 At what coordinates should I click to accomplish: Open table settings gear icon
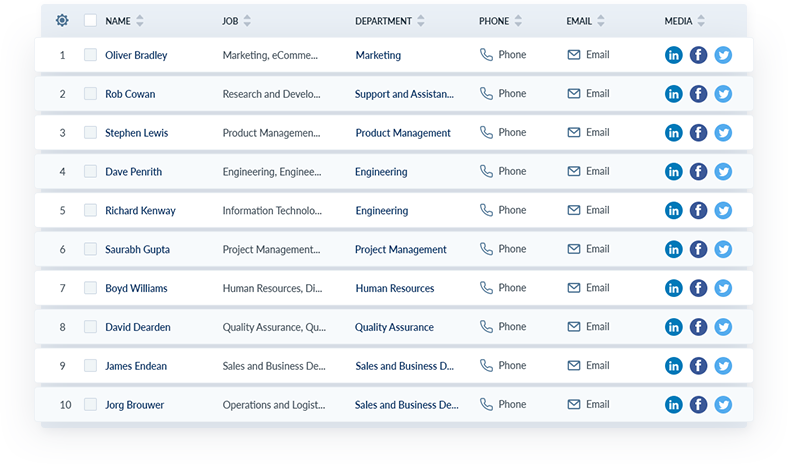[62, 20]
